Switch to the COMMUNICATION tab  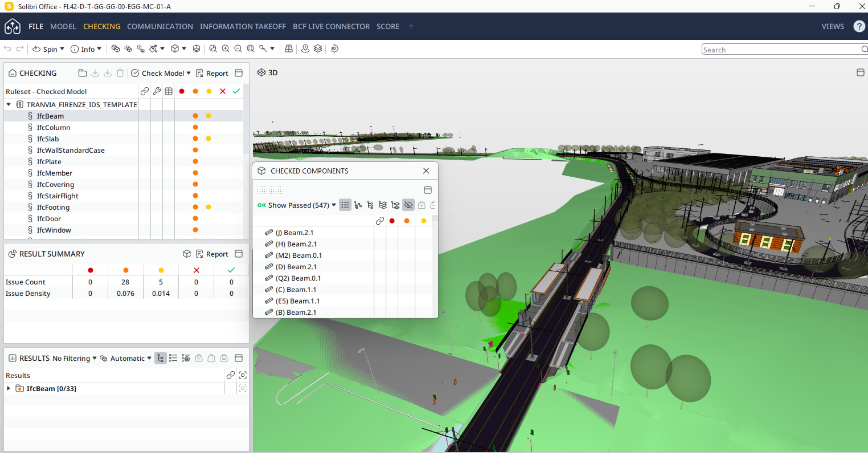[160, 26]
